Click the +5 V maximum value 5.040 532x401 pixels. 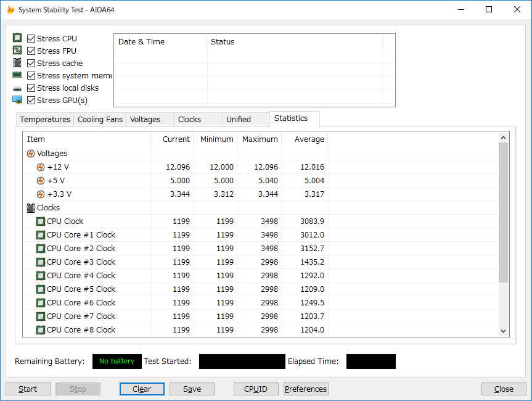click(268, 181)
